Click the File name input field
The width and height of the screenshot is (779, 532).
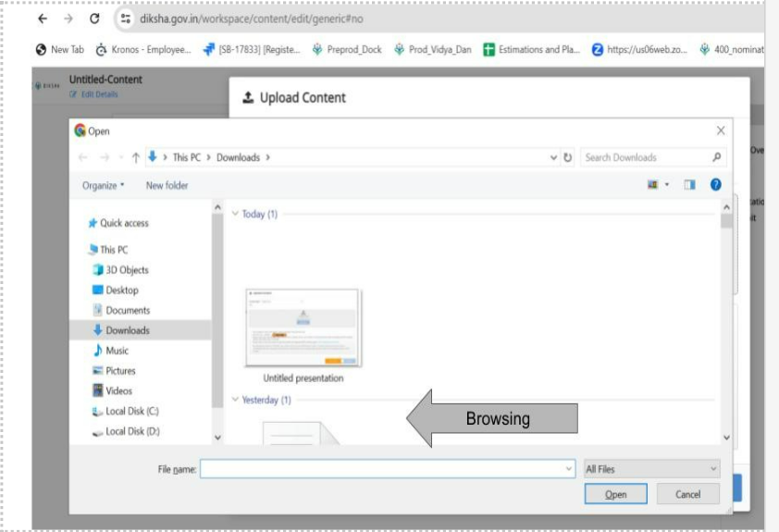tap(387, 469)
